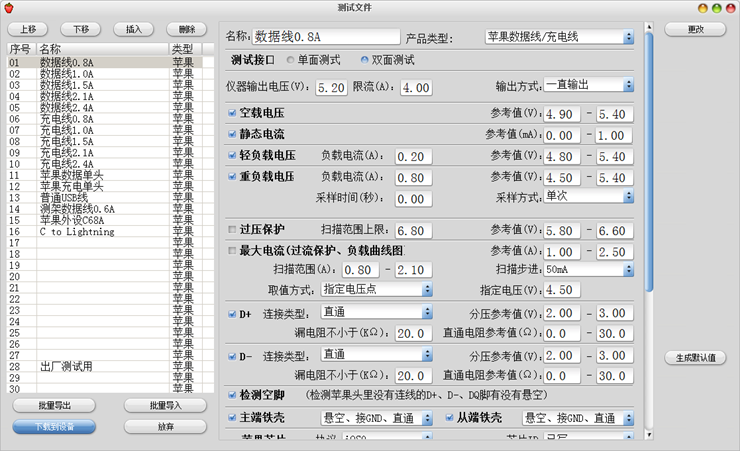Select 苹果数据单头 in the list
This screenshot has width=740, height=451.
point(71,175)
